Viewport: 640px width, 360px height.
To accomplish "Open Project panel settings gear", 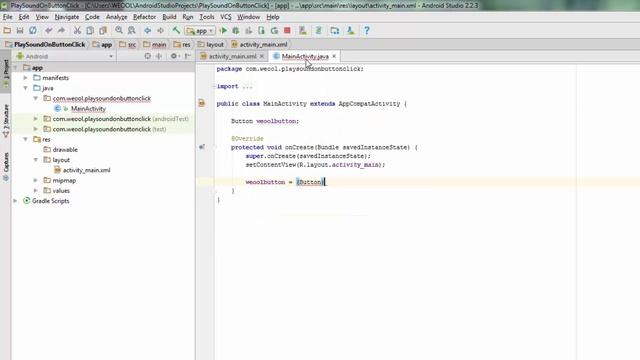I will pyautogui.click(x=175, y=56).
